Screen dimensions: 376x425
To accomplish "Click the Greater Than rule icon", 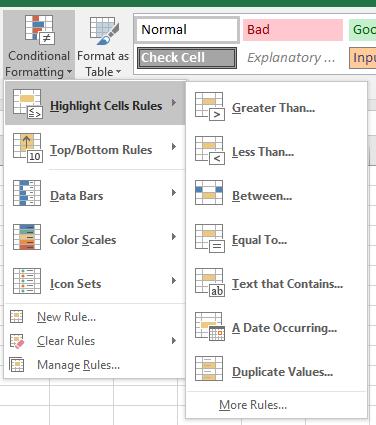I will (210, 107).
